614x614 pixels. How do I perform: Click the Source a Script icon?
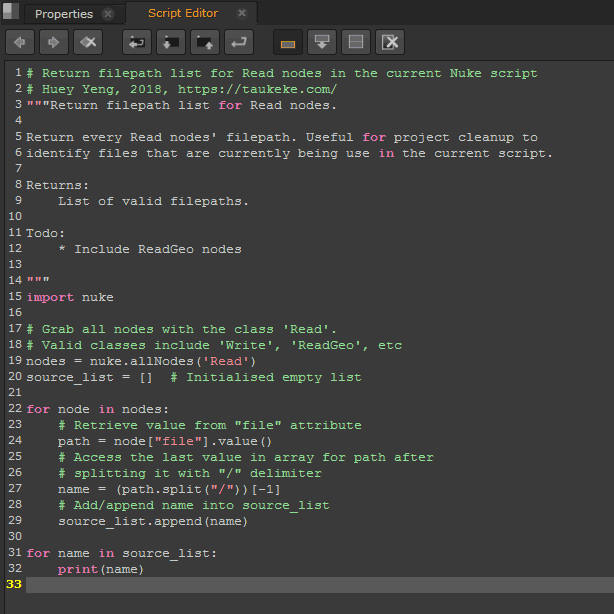coord(137,42)
